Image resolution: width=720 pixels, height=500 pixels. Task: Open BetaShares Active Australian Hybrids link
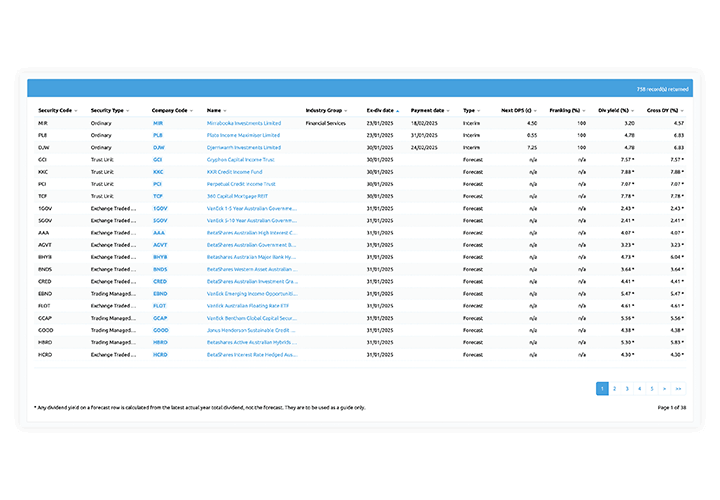252,343
